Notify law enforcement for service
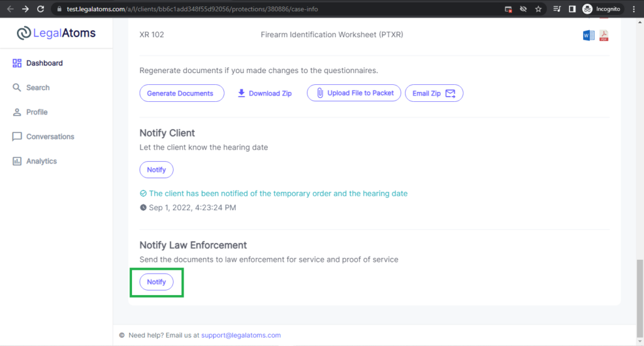The image size is (644, 346). click(x=157, y=282)
